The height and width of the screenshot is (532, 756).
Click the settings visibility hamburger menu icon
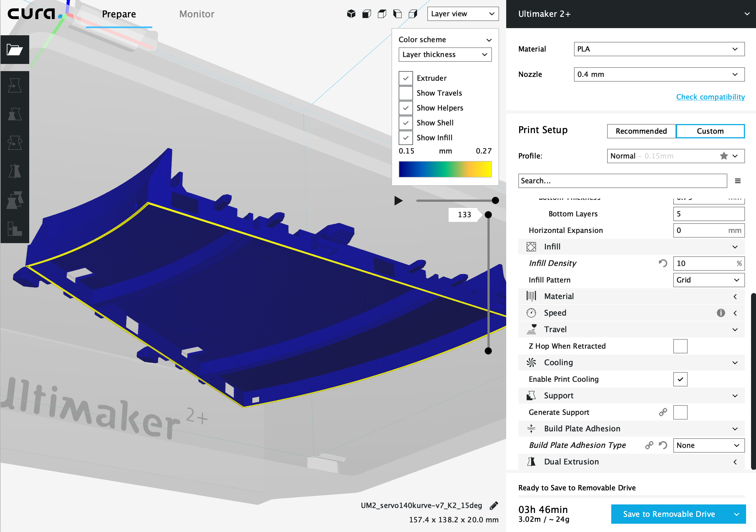738,181
